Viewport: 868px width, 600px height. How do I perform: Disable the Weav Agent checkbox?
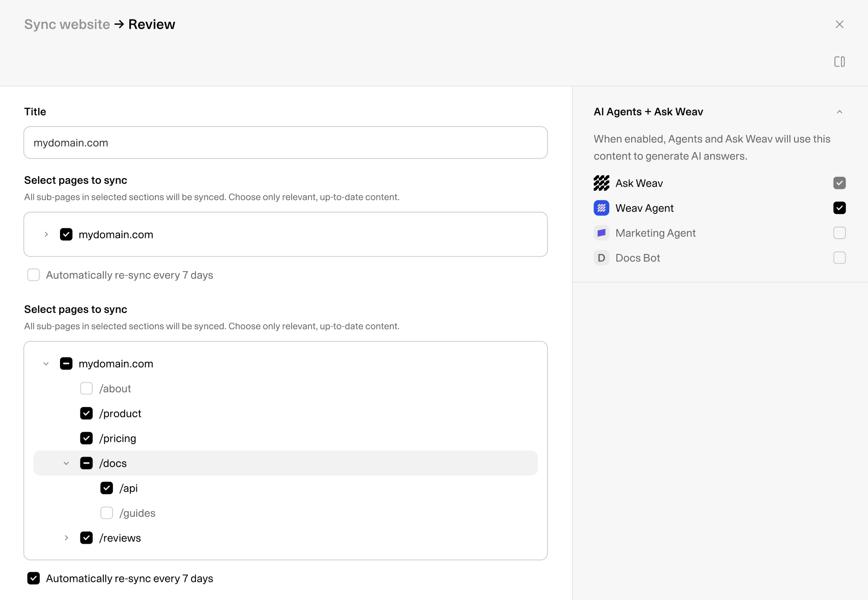[839, 208]
